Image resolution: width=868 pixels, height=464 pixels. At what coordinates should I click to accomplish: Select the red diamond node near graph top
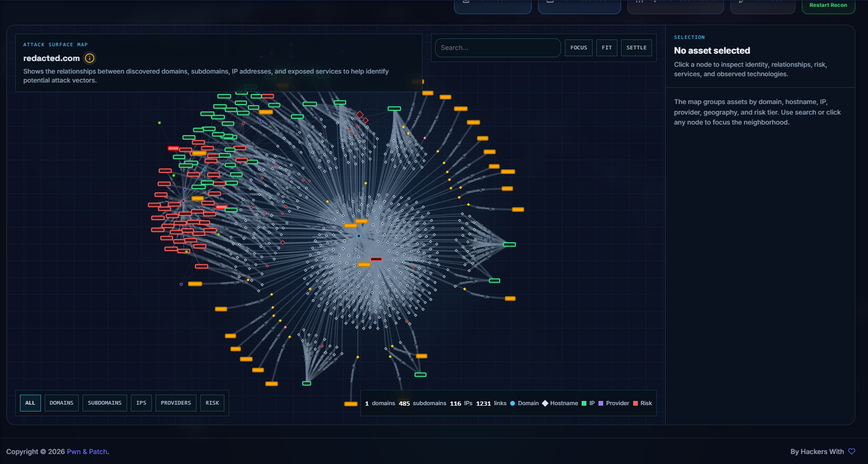(360, 115)
